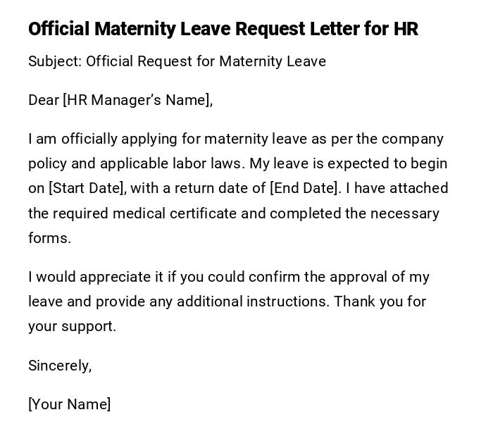Image resolution: width=493 pixels, height=448 pixels.
Task: Click the word 'Subject:' label
Action: pyautogui.click(x=55, y=61)
